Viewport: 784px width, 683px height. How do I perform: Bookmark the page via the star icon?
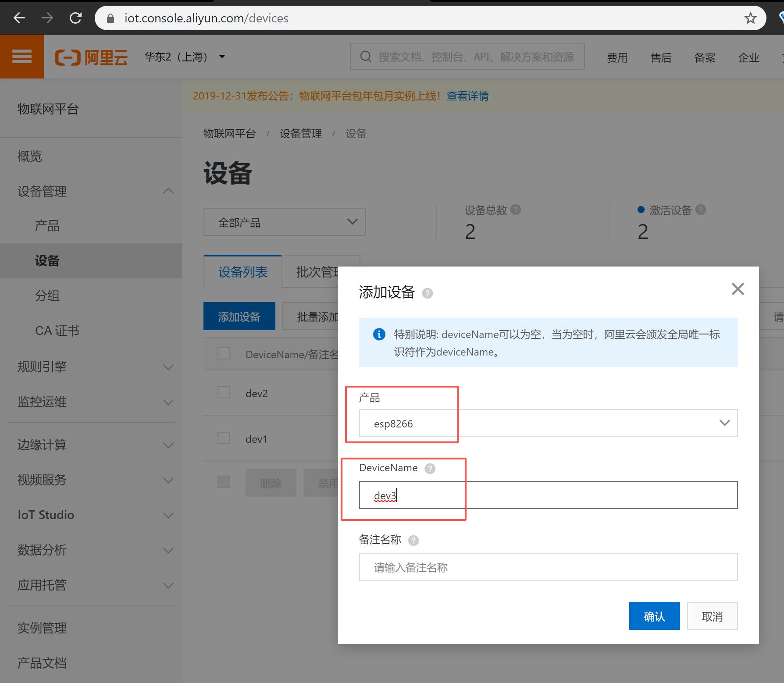point(751,18)
